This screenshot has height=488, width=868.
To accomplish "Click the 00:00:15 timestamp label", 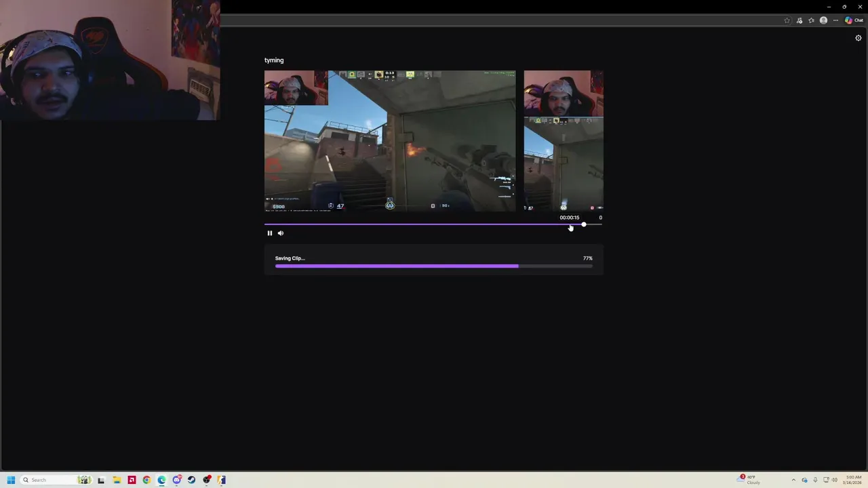I will click(x=570, y=218).
